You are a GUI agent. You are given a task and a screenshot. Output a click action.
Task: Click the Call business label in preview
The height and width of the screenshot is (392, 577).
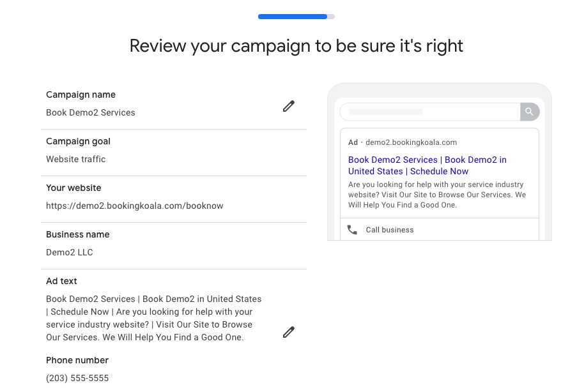tap(390, 230)
